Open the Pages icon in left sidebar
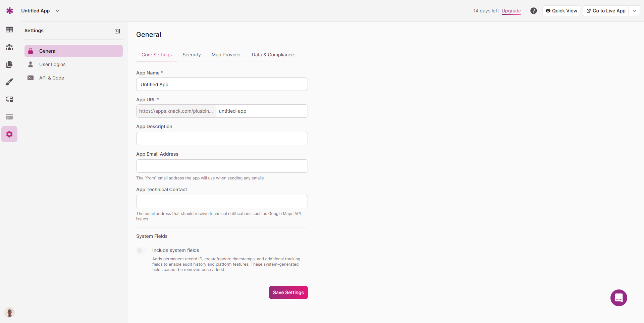This screenshot has height=323, width=644. click(x=9, y=64)
